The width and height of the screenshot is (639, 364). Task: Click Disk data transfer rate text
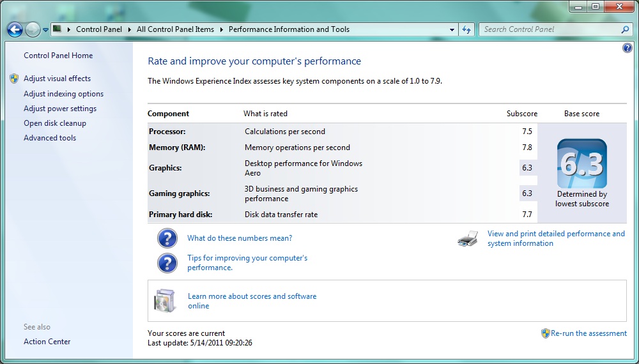[x=281, y=215]
